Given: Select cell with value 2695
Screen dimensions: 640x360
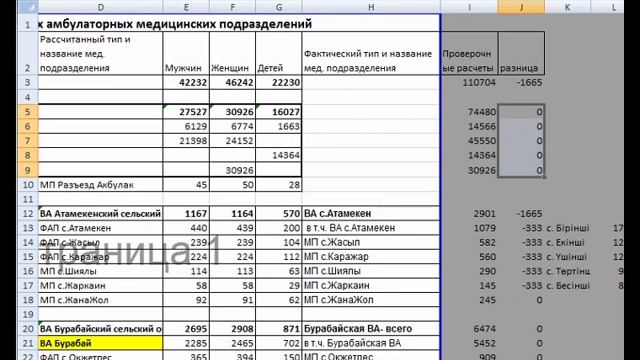Looking at the screenshot, I should (x=186, y=329).
